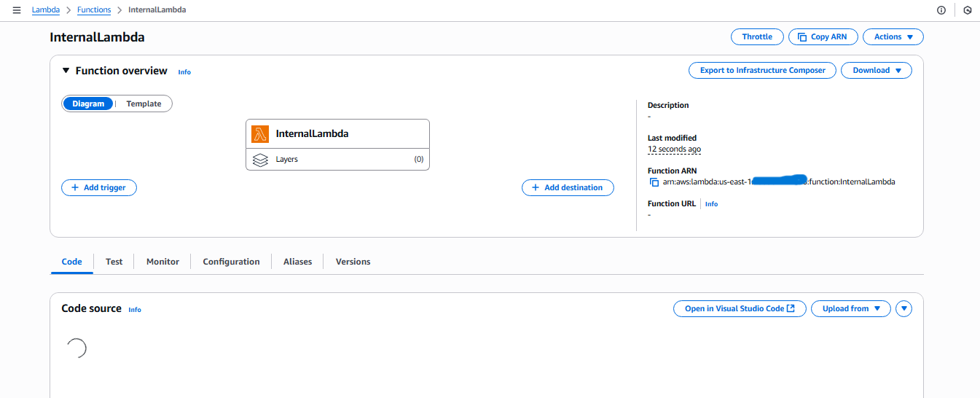This screenshot has width=980, height=398.
Task: Switch to Template view toggle
Action: click(x=144, y=104)
